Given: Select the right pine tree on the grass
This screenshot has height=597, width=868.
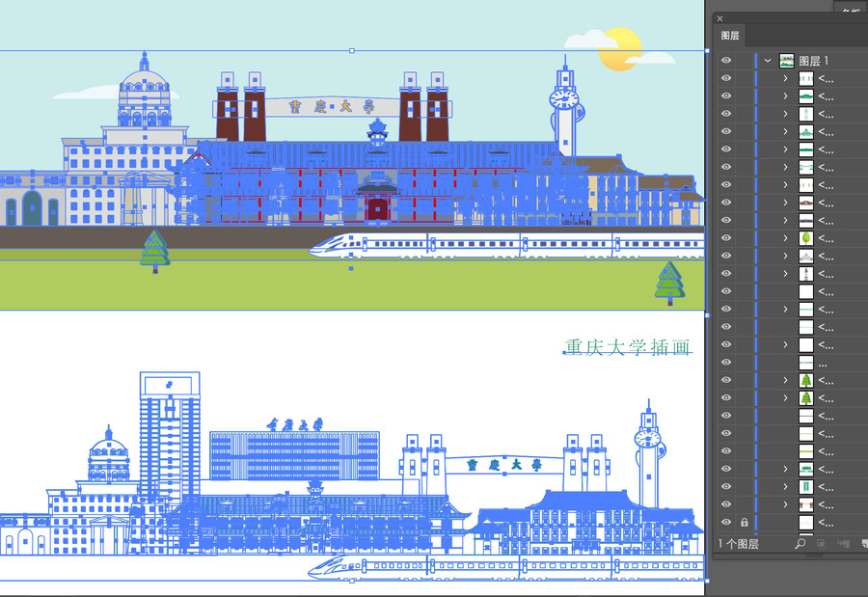Looking at the screenshot, I should pyautogui.click(x=670, y=283).
